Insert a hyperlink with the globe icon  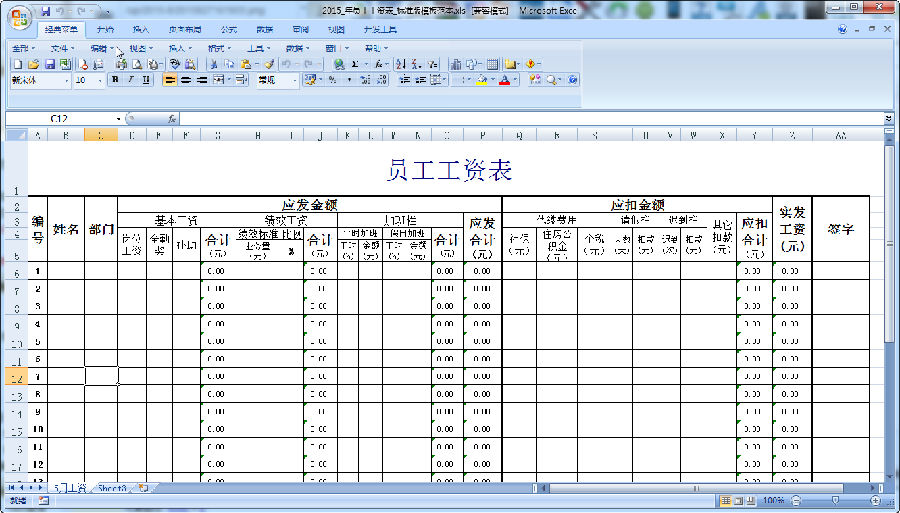point(339,64)
